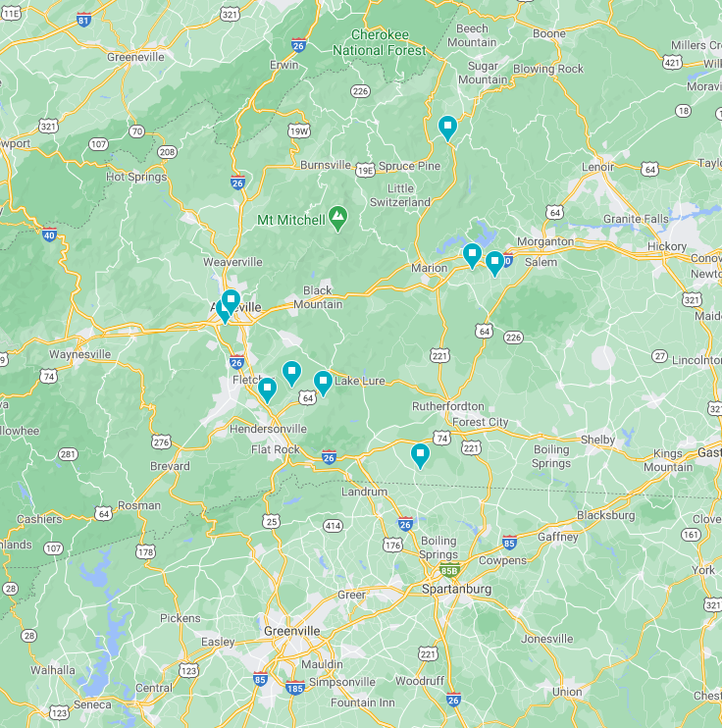Select the Blowing Rock label
Image resolution: width=722 pixels, height=728 pixels.
coord(548,69)
